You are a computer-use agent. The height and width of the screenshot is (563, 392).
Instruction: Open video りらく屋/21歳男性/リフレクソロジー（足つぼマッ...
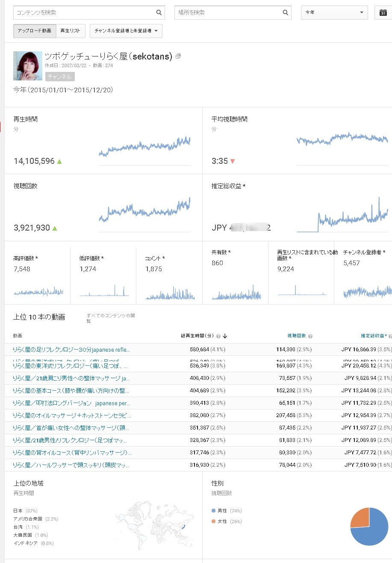pyautogui.click(x=71, y=440)
